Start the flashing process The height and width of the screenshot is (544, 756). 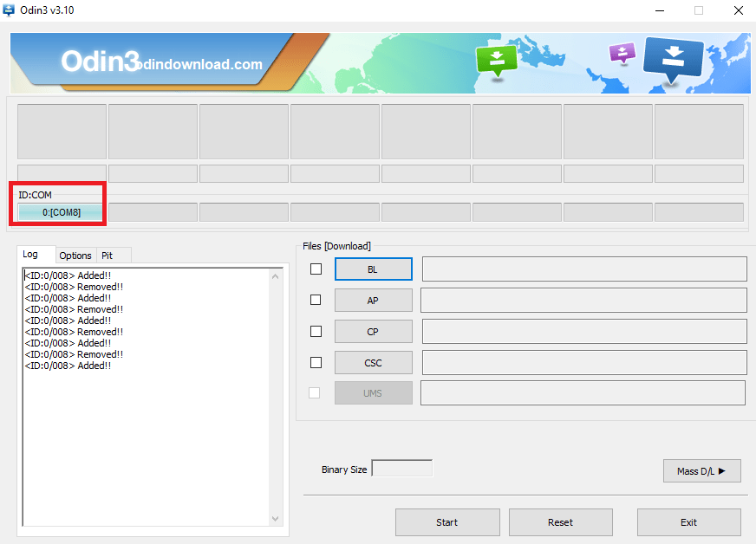point(447,522)
